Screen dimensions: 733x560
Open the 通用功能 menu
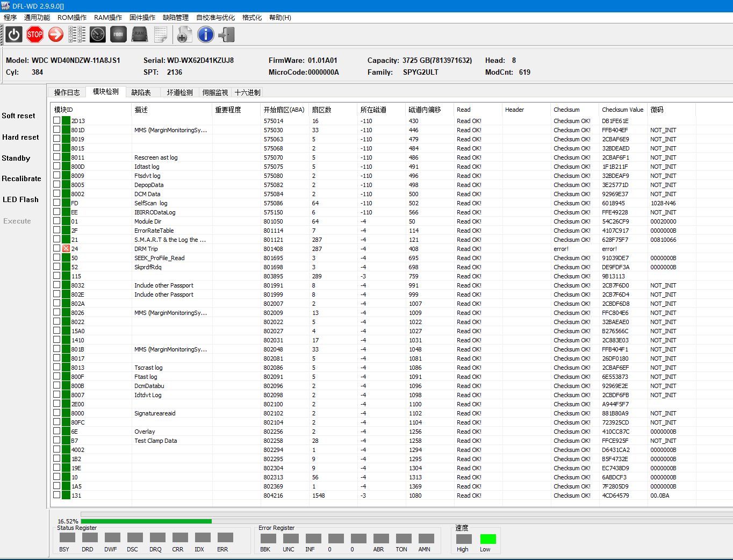point(37,18)
